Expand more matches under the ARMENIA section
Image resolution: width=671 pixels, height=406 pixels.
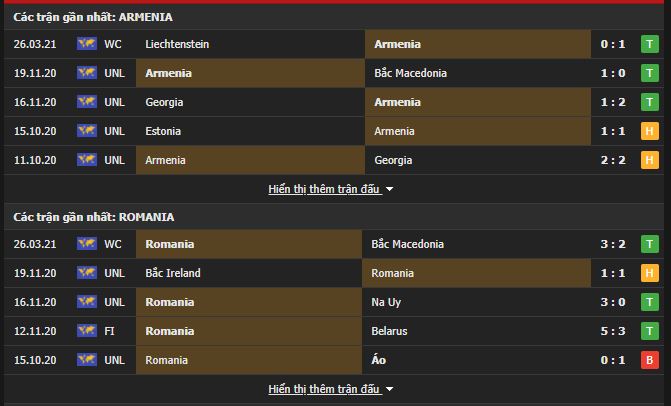pyautogui.click(x=324, y=189)
